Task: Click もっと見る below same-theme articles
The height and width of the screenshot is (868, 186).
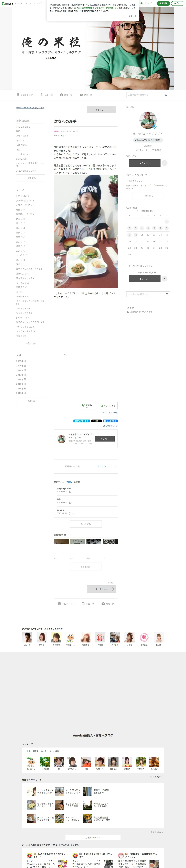Action: (x=86, y=524)
